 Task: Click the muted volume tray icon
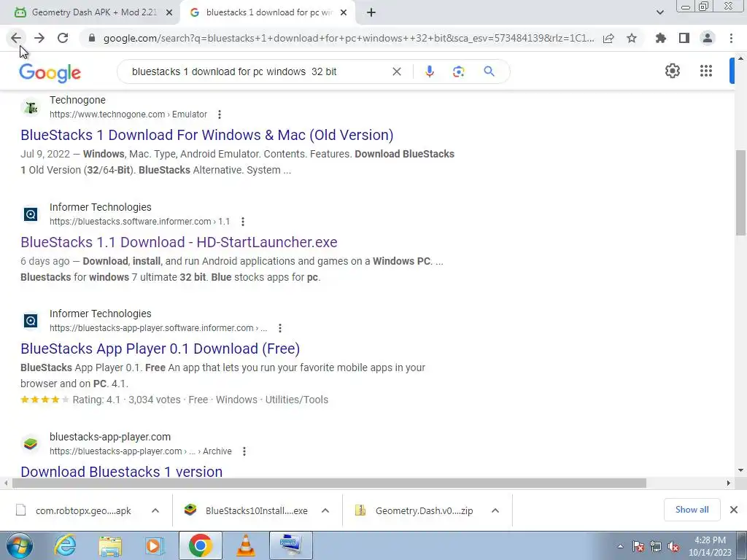(x=673, y=547)
